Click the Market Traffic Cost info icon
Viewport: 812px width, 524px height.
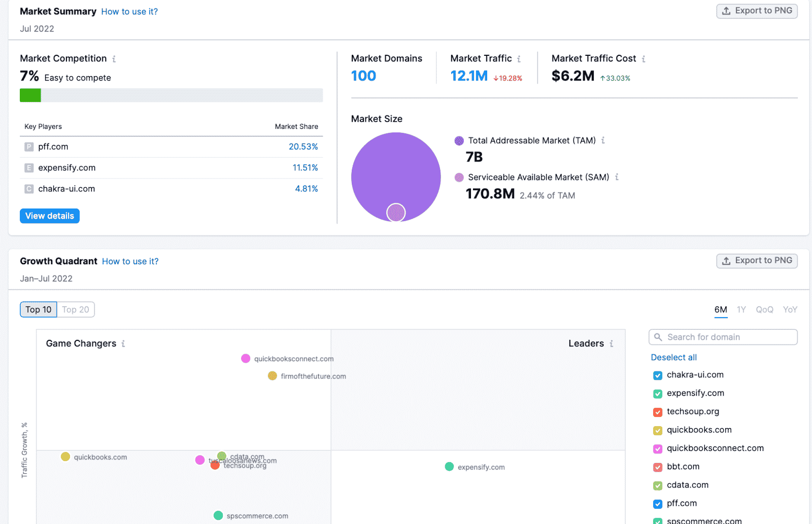(644, 59)
